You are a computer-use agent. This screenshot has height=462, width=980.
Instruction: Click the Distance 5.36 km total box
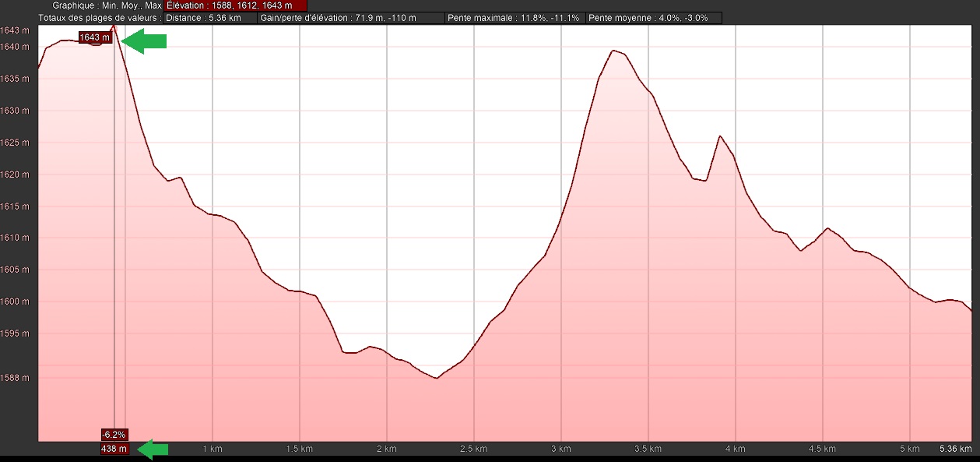211,18
